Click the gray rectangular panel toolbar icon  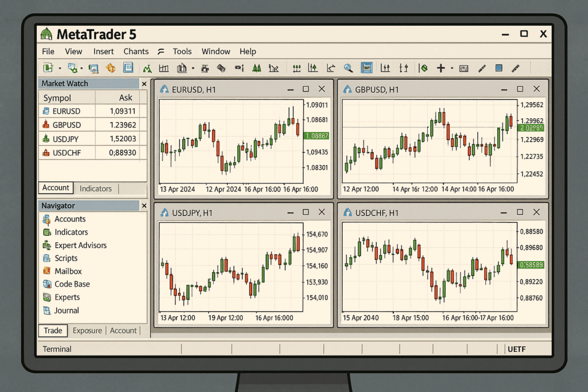click(x=464, y=68)
